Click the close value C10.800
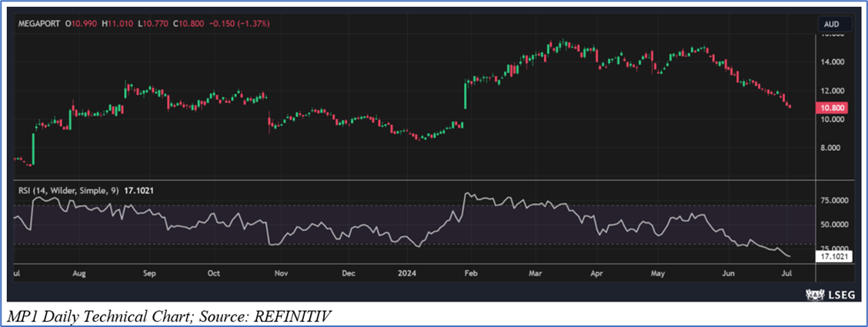This screenshot has width=868, height=327. pyautogui.click(x=190, y=25)
